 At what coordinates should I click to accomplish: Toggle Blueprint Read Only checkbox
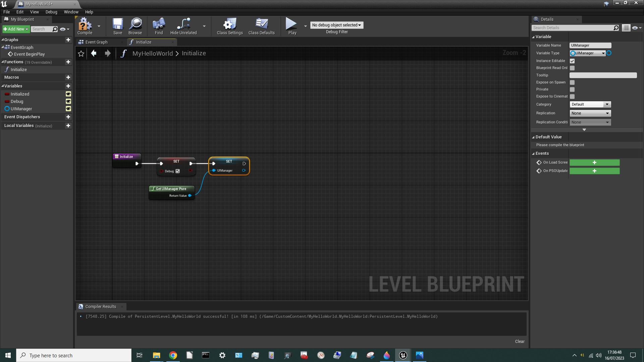coord(572,68)
